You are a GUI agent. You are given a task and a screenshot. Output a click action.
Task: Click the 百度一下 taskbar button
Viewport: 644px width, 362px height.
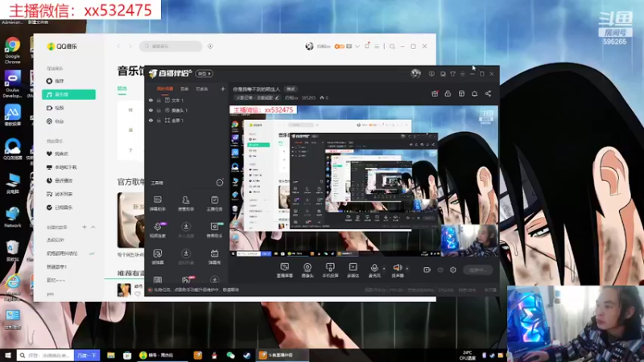[88, 356]
